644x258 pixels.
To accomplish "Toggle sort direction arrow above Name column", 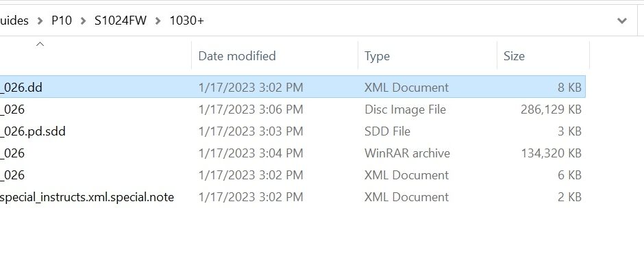I will (40, 44).
